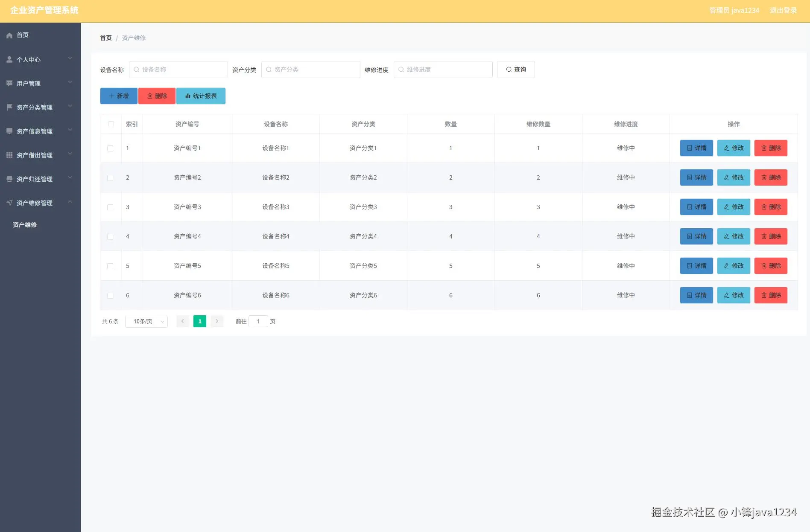The width and height of the screenshot is (810, 532).
Task: Check the checkbox for row 资产编号2
Action: click(x=110, y=178)
